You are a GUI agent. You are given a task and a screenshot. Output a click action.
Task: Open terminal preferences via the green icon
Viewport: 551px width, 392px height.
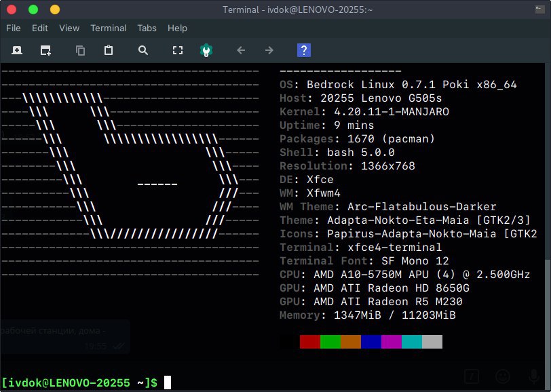click(x=206, y=50)
